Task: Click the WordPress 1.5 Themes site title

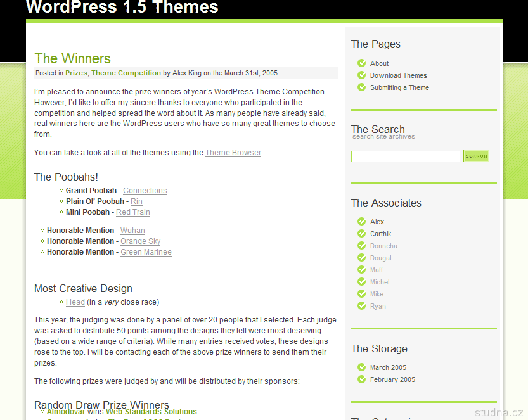Action: tap(122, 7)
